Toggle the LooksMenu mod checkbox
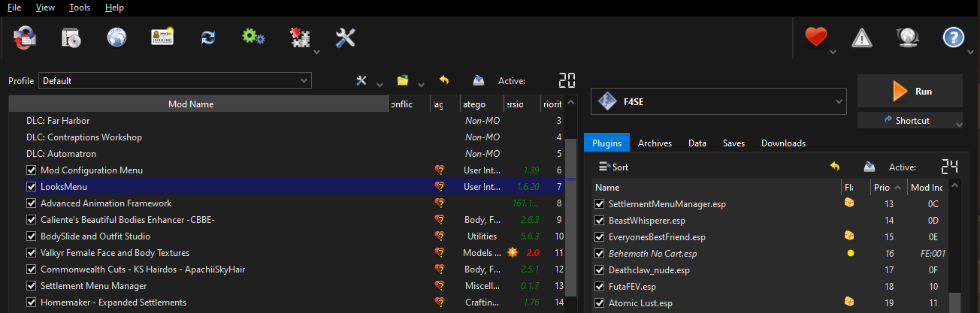This screenshot has width=980, height=313. [32, 187]
